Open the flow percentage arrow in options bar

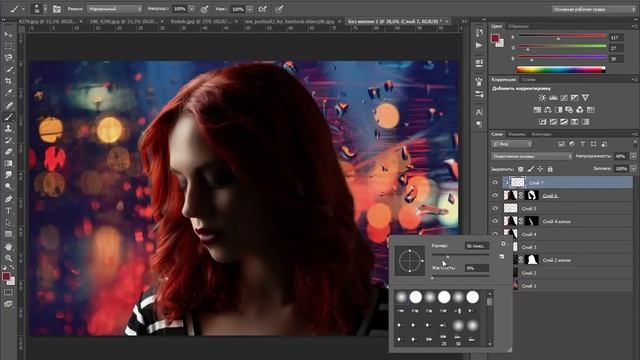point(250,9)
